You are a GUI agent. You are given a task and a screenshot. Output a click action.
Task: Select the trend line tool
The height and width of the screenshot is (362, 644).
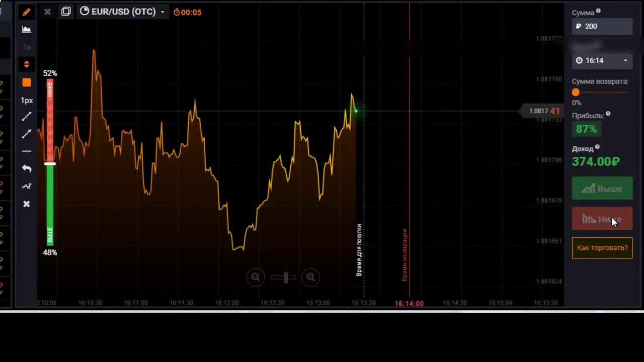click(x=27, y=117)
